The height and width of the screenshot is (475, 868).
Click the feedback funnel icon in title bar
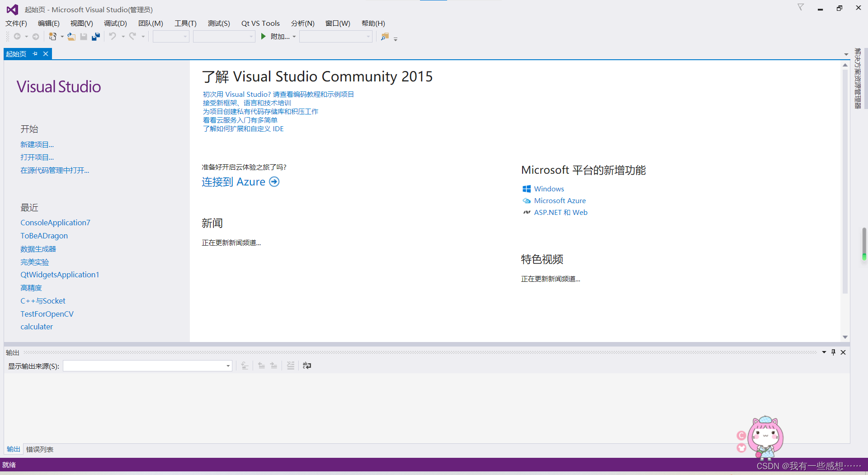[801, 7]
